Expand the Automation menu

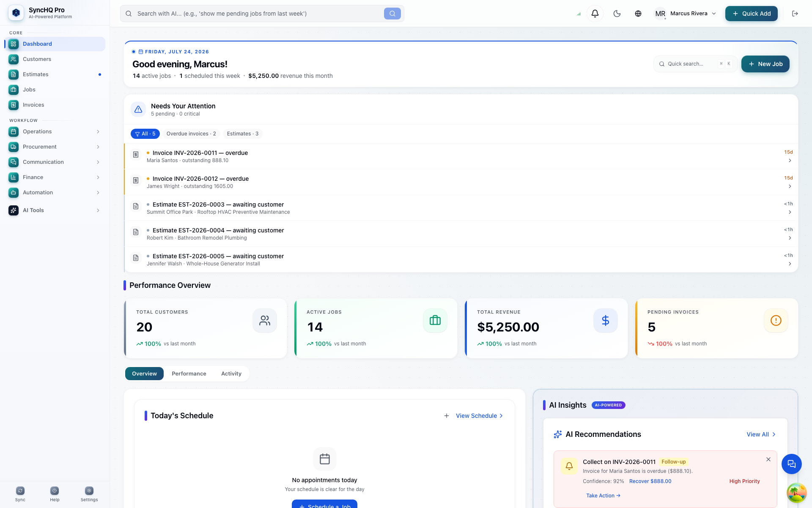point(55,193)
